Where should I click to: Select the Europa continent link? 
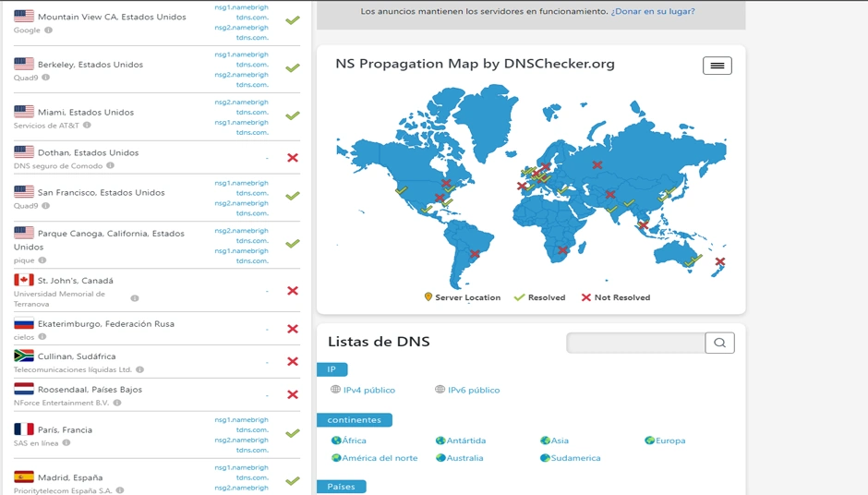click(x=670, y=441)
